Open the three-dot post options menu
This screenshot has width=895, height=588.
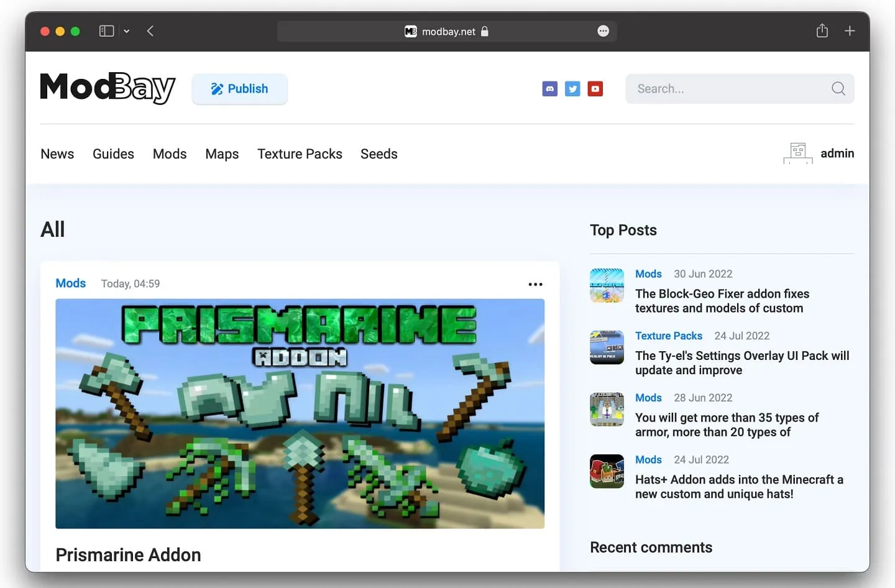click(x=535, y=284)
